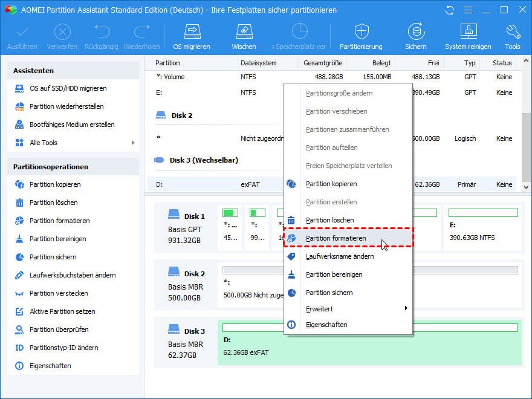
Task: Click the refresh icon in title bar
Action: (450, 10)
